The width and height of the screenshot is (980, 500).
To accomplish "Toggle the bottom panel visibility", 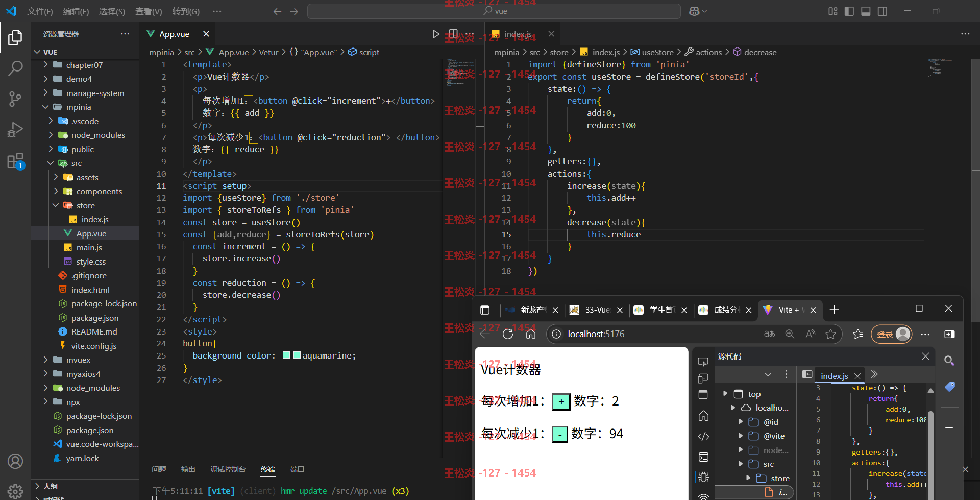I will 866,11.
